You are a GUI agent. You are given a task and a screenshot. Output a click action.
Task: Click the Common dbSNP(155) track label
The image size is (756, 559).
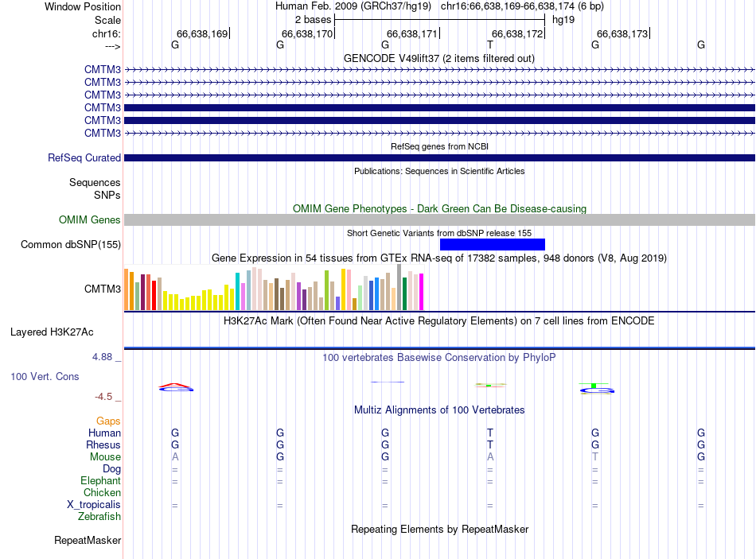pos(70,244)
